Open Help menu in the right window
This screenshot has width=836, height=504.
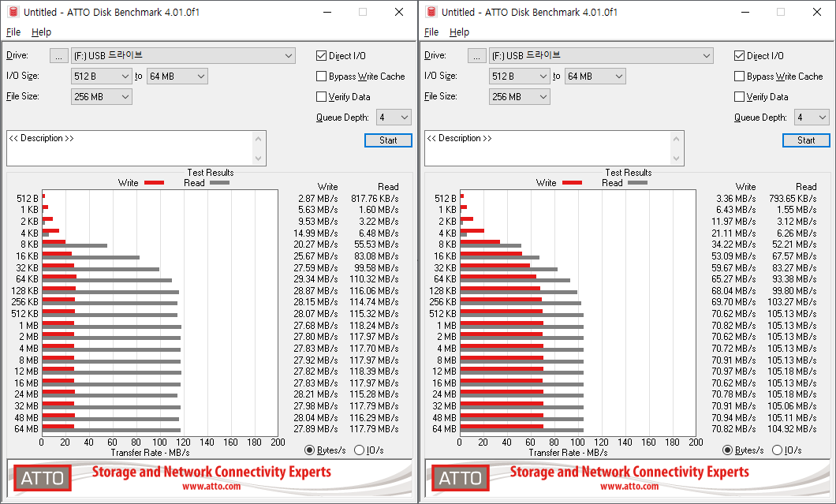tap(459, 32)
